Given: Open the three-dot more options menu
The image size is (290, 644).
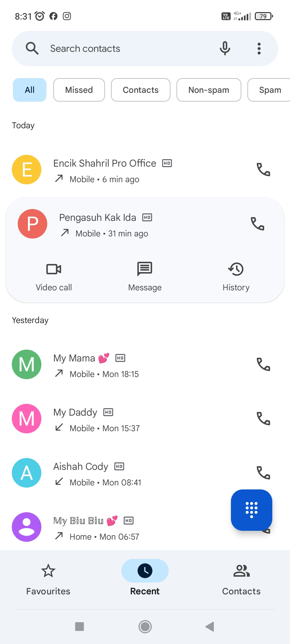Looking at the screenshot, I should click(x=259, y=49).
